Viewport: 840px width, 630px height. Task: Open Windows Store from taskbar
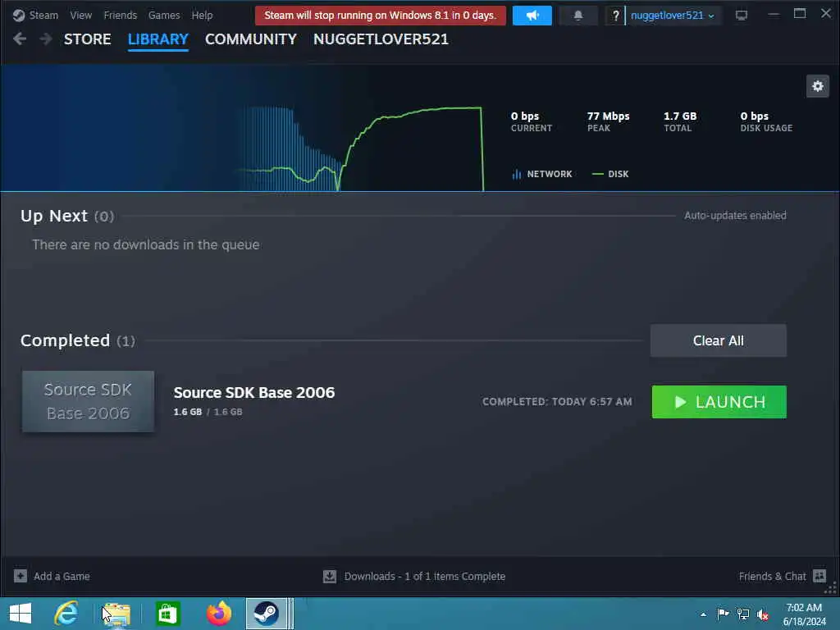(x=167, y=614)
